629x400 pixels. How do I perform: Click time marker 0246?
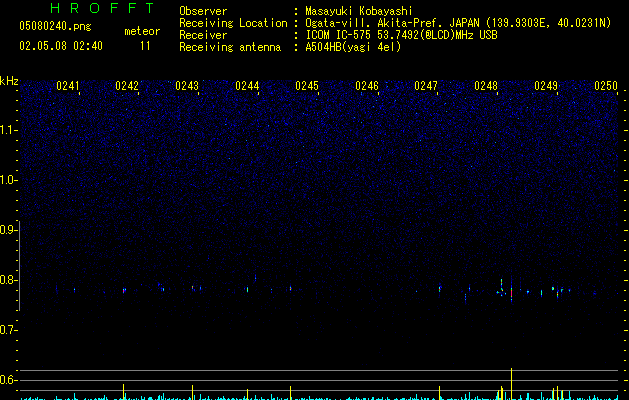367,86
